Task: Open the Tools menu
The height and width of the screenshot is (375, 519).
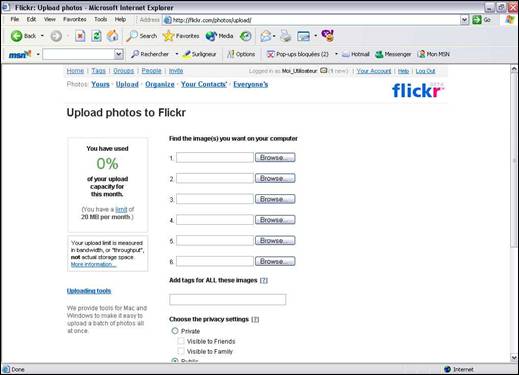Action: point(100,19)
